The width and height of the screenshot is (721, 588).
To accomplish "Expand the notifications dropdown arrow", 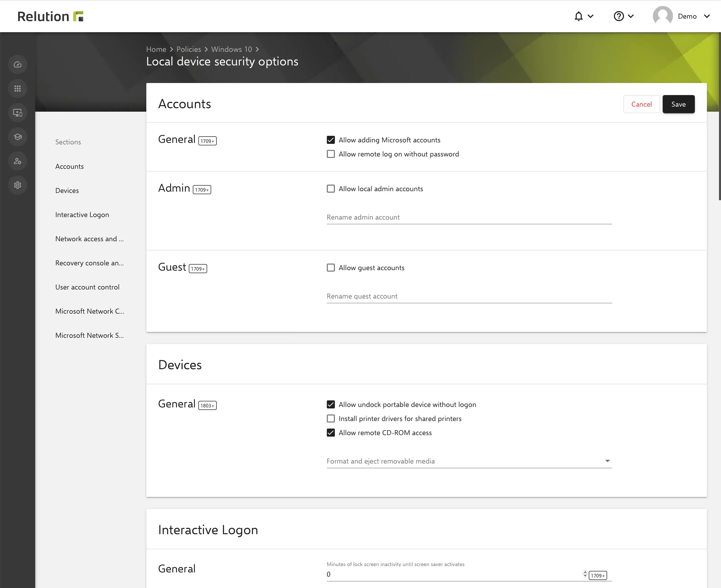I will (x=591, y=16).
